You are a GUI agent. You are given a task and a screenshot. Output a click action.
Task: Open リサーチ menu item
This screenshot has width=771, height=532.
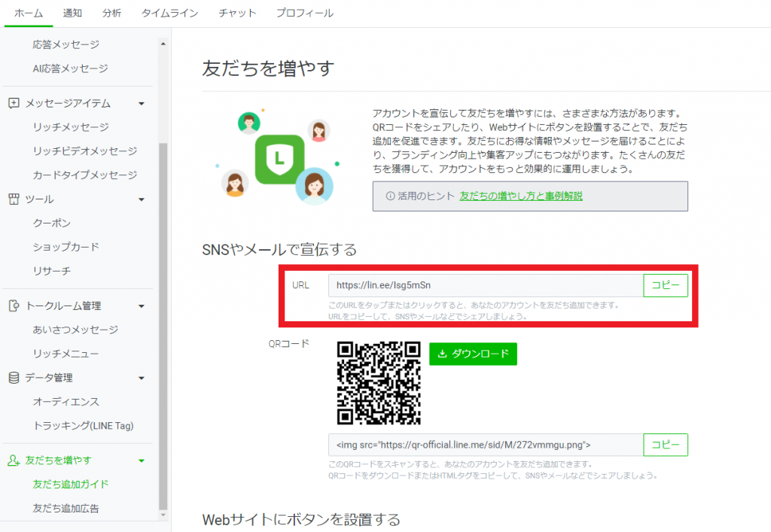(52, 271)
